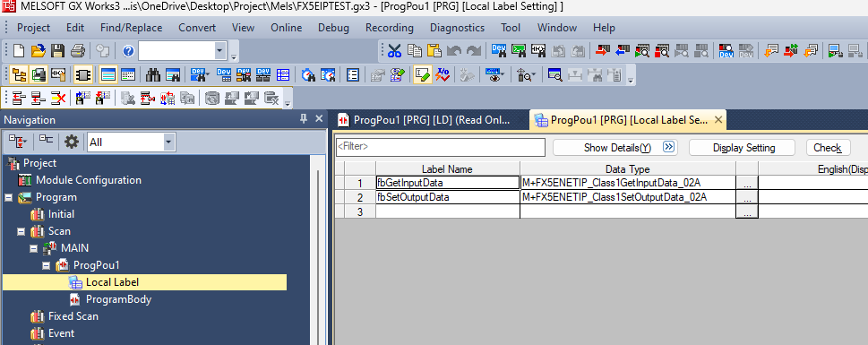Click the Filter input field
The height and width of the screenshot is (345, 868).
tap(441, 147)
